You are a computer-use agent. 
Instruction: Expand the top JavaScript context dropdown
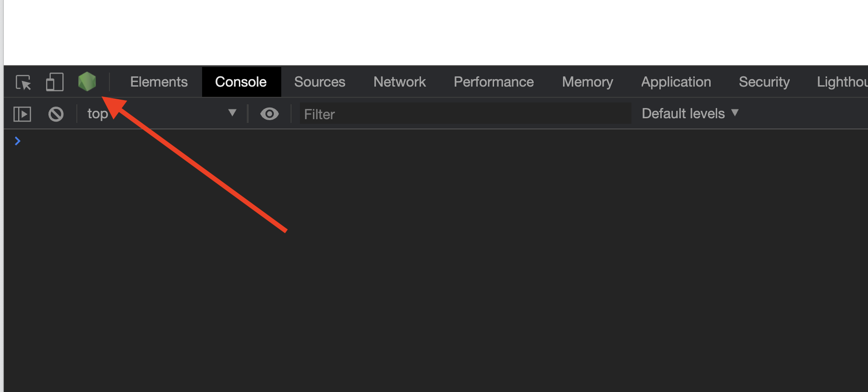pos(161,114)
